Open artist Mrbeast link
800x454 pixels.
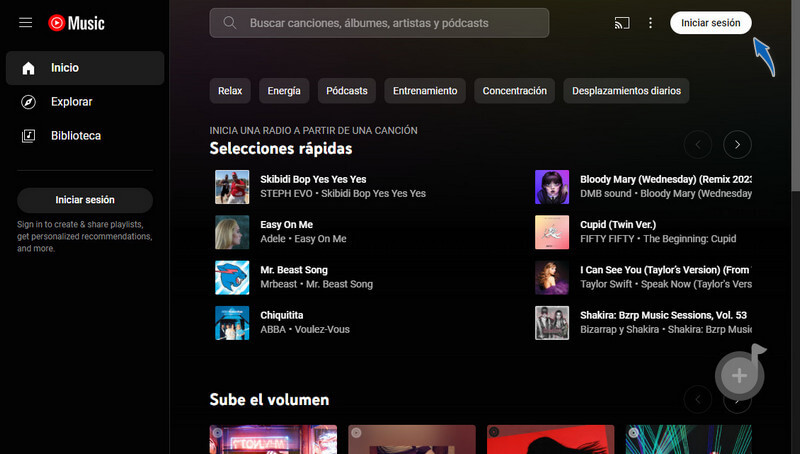tap(279, 284)
